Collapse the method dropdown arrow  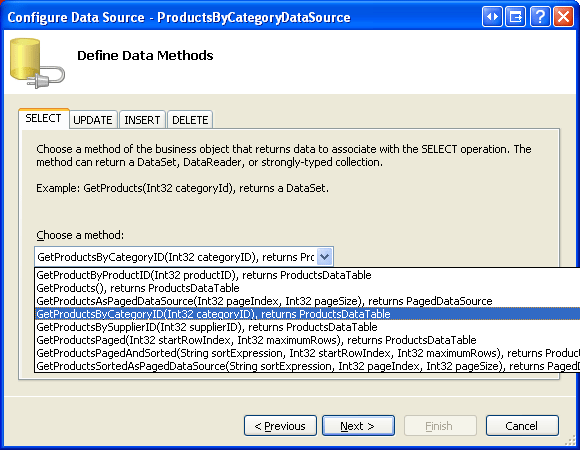tap(324, 257)
